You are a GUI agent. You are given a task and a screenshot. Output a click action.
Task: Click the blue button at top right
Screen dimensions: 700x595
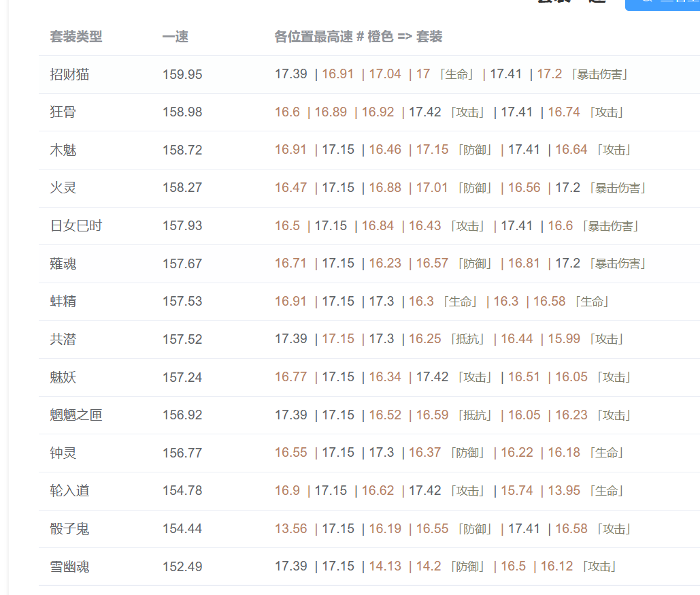pyautogui.click(x=663, y=3)
